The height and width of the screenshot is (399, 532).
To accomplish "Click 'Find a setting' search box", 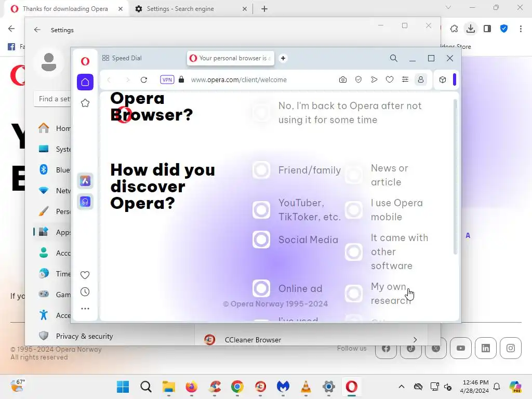I will (52, 99).
